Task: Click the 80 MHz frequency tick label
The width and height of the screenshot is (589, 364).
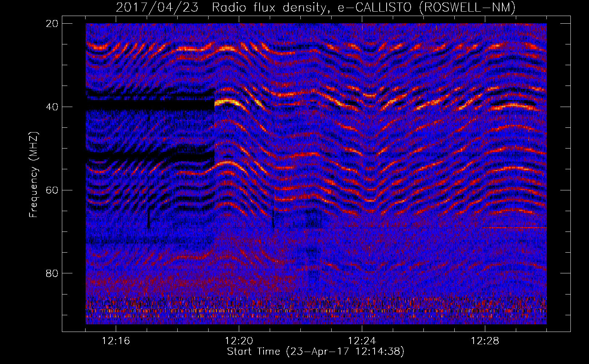Action: coord(52,273)
